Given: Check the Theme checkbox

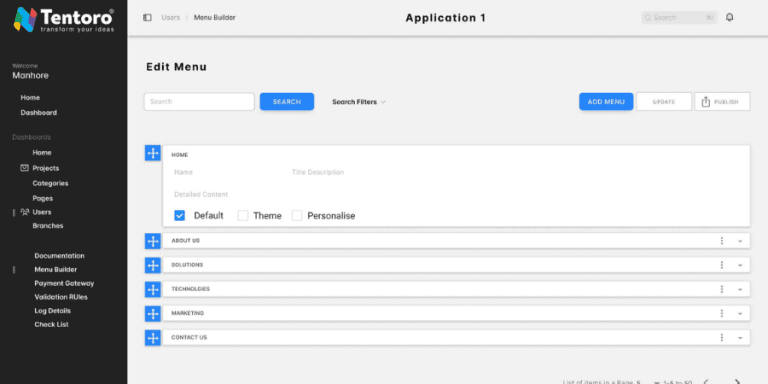Looking at the screenshot, I should pyautogui.click(x=243, y=216).
